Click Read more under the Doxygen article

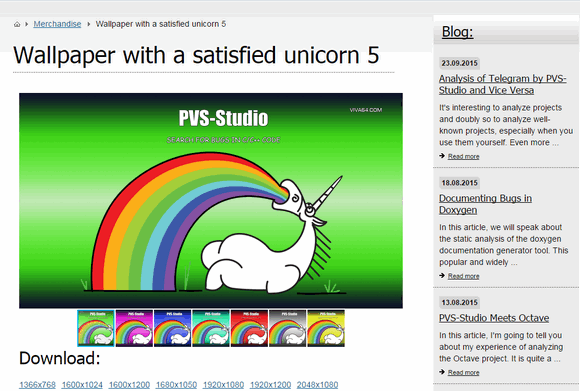click(x=463, y=276)
